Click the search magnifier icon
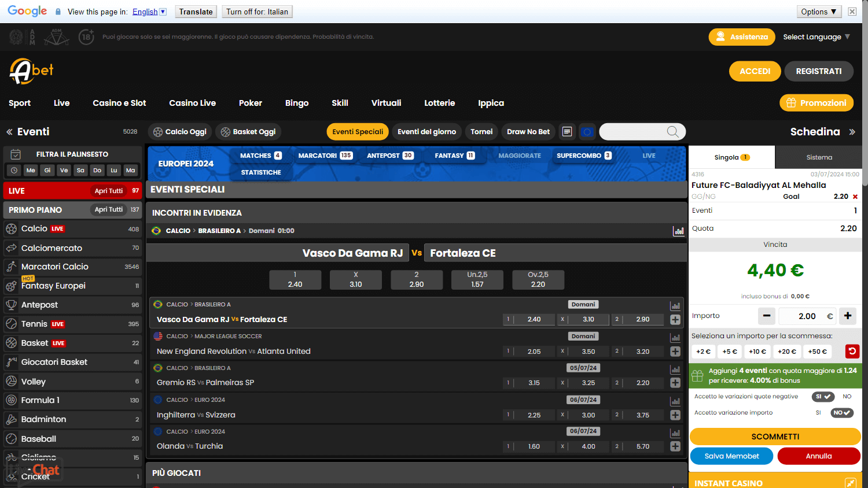This screenshot has height=488, width=868. 672,132
